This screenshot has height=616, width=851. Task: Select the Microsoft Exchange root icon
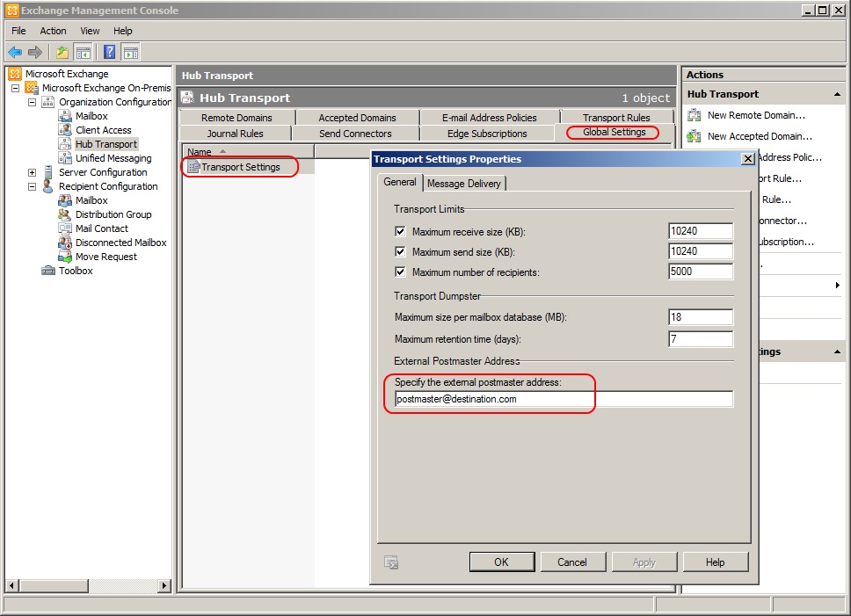(15, 74)
